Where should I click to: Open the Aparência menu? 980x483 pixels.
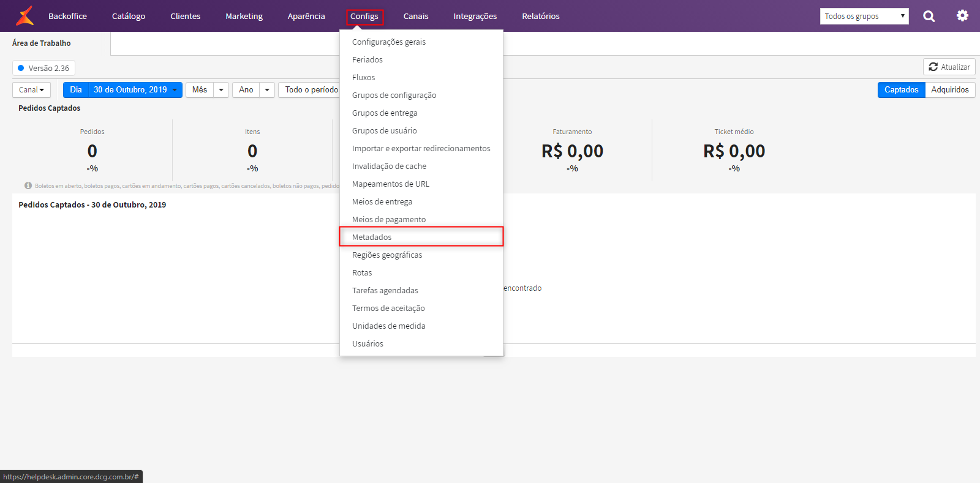point(306,17)
